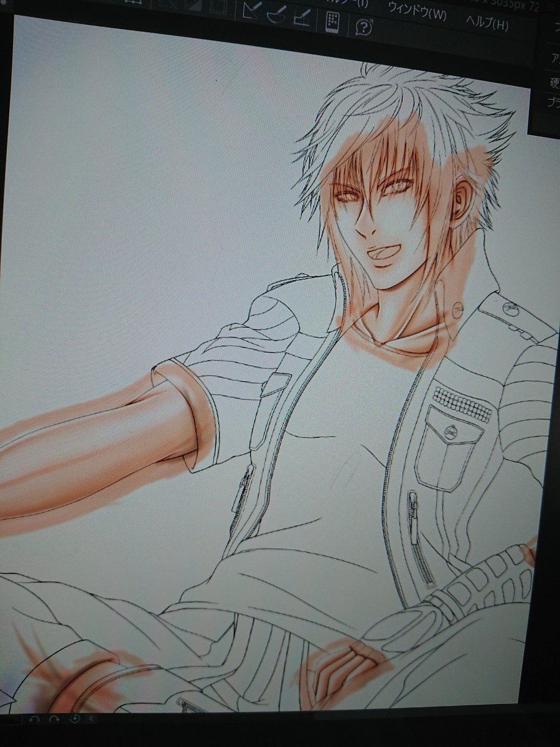Viewport: 560px width, 747px height.
Task: Reset canvas rotation via the bottom-bar icon
Action: pyautogui.click(x=75, y=718)
